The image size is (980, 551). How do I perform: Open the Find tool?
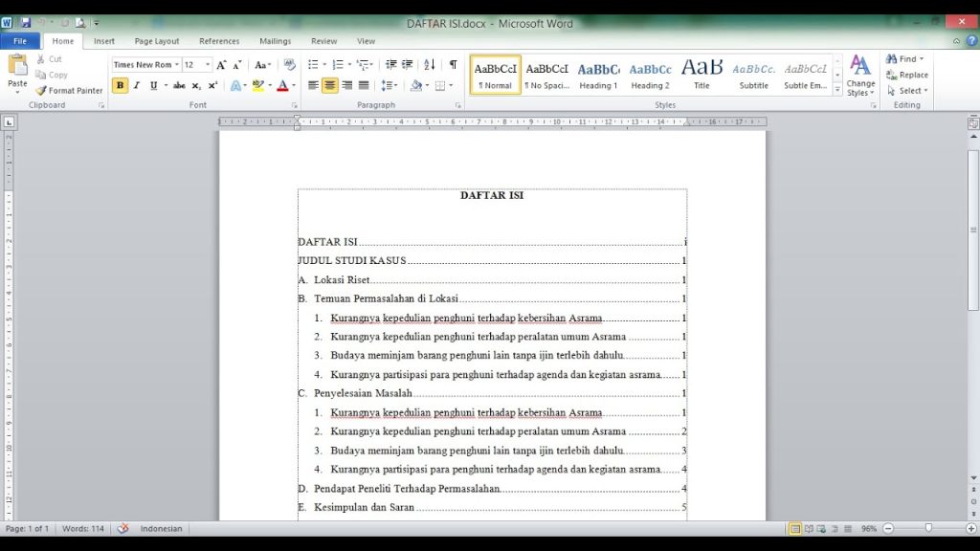coord(905,58)
